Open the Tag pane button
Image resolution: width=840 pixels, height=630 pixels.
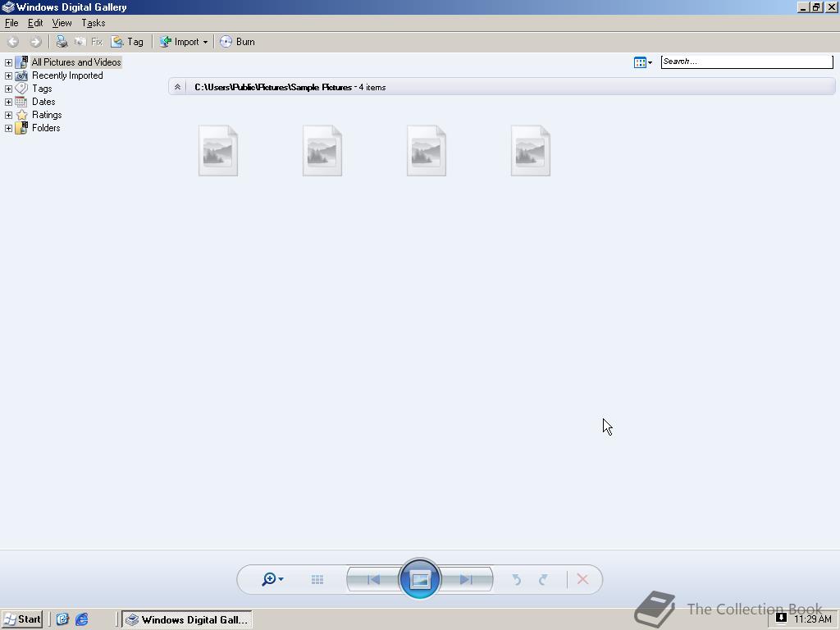[127, 42]
